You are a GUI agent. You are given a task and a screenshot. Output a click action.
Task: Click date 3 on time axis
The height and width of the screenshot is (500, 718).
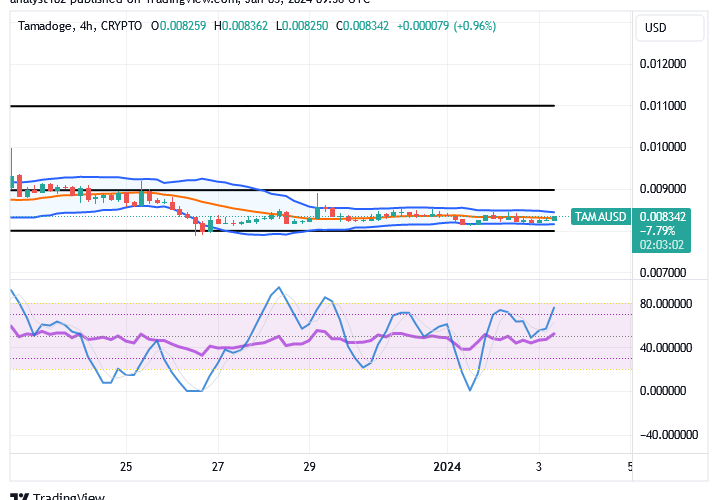539,467
